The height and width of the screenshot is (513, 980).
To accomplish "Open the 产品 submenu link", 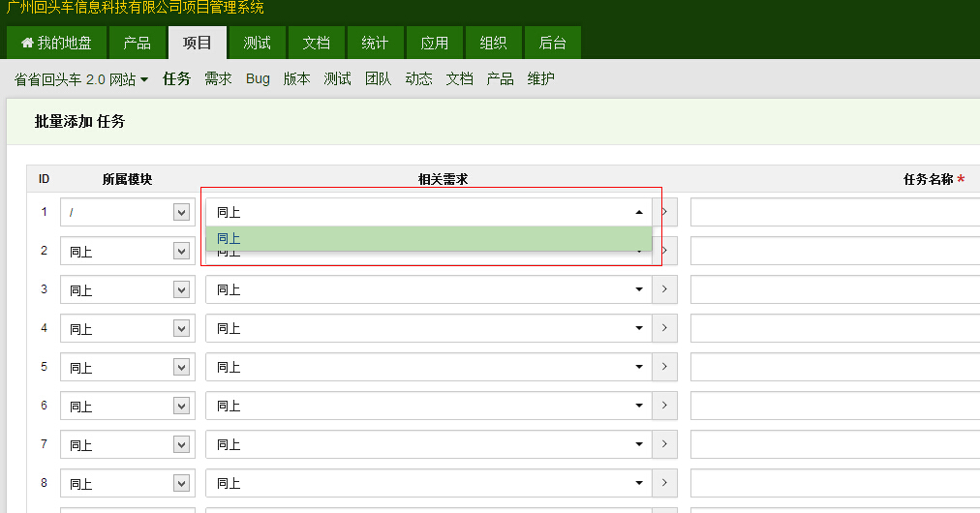I will 500,78.
